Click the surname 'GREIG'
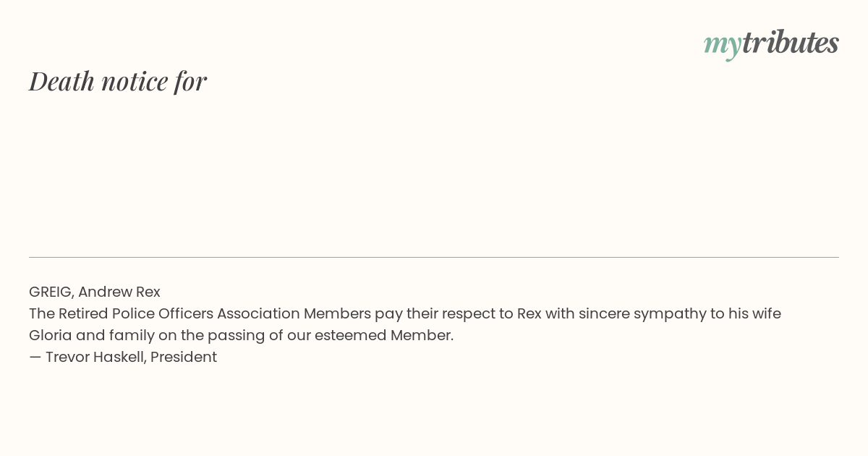 pyautogui.click(x=50, y=292)
